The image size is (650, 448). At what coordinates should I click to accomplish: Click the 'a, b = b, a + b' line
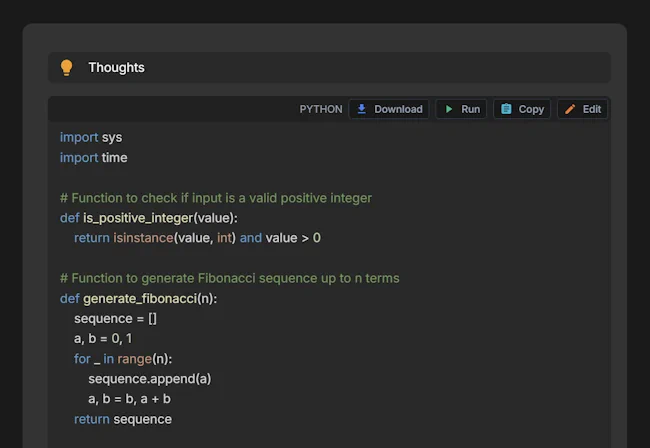129,399
